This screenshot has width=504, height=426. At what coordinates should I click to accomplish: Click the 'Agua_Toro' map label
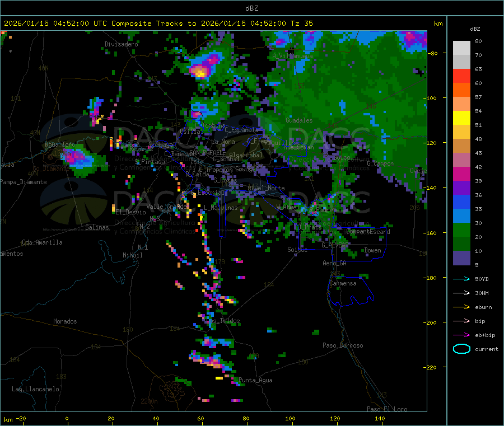coord(60,144)
